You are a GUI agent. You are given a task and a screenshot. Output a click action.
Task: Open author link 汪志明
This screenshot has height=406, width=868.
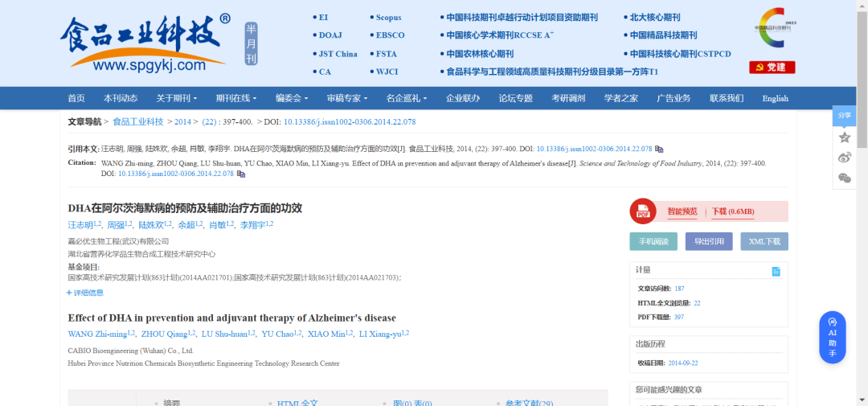click(x=80, y=225)
